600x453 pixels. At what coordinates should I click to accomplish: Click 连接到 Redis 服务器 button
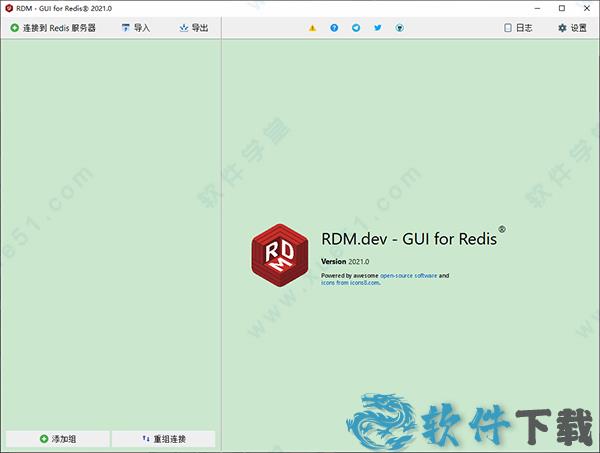point(53,28)
